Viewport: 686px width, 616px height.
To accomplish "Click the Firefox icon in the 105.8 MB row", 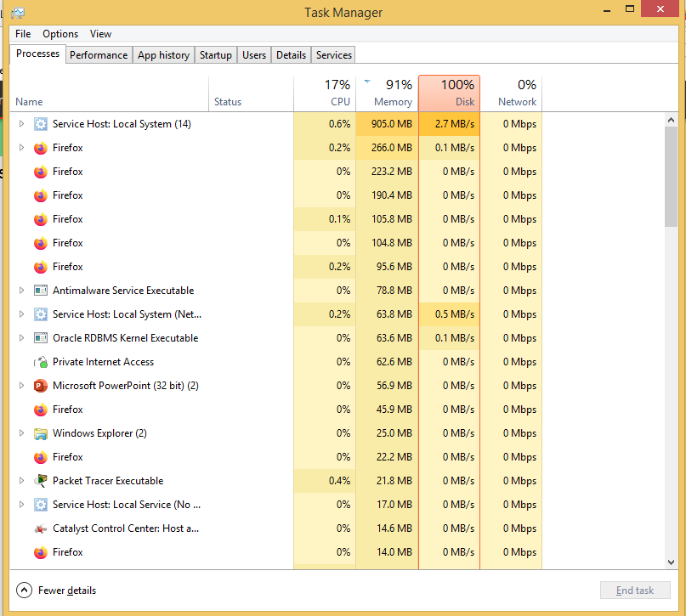I will pyautogui.click(x=41, y=219).
